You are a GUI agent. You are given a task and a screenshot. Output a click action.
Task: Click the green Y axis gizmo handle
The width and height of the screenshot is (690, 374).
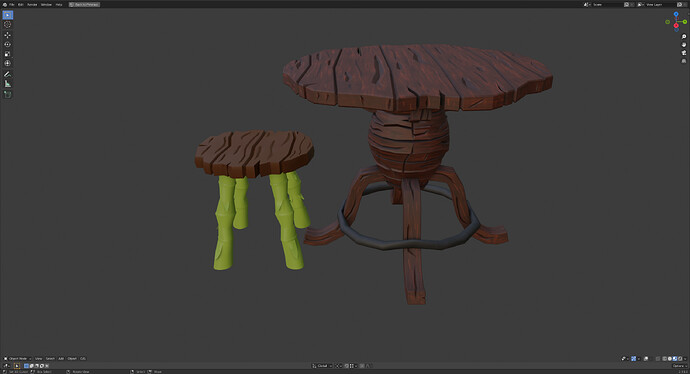tap(685, 22)
